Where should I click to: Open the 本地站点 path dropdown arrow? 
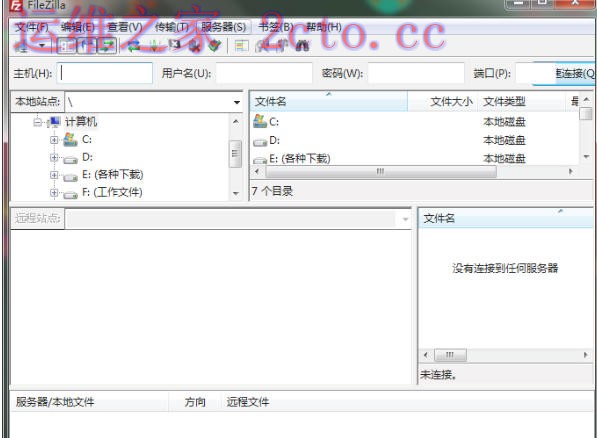click(236, 102)
